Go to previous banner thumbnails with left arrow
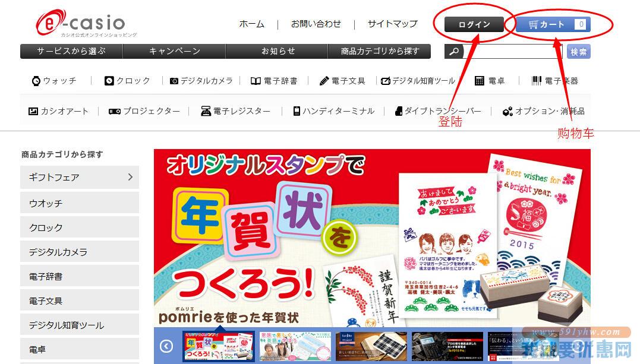This screenshot has height=364, width=640. pos(166,346)
